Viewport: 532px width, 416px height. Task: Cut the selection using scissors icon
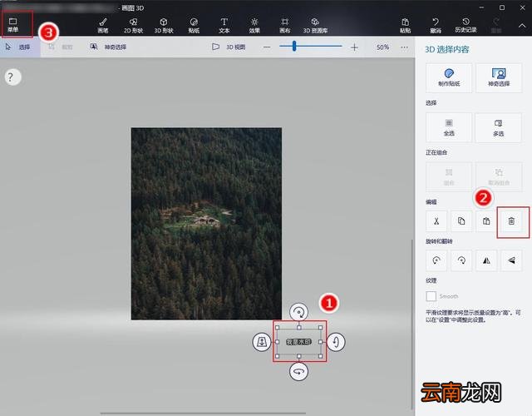pos(436,221)
